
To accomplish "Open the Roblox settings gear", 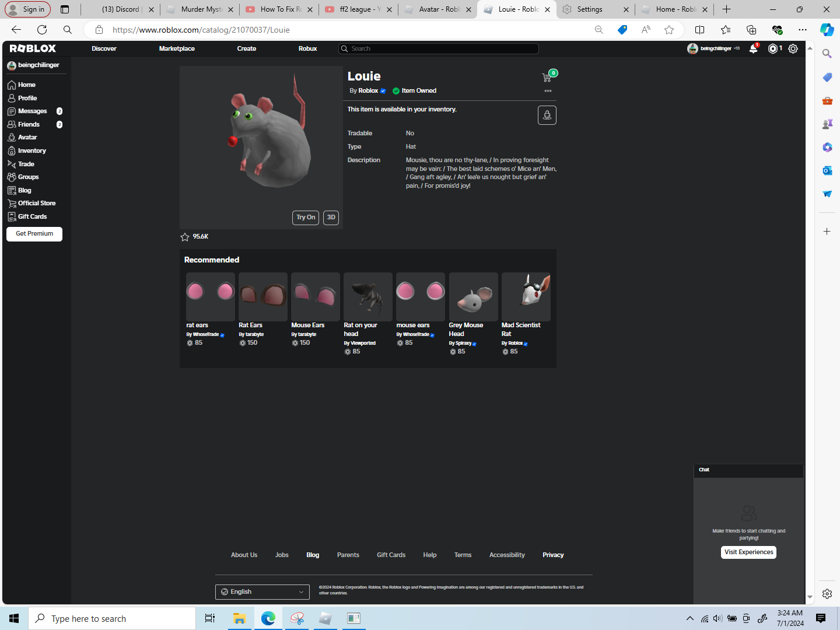I will 793,49.
